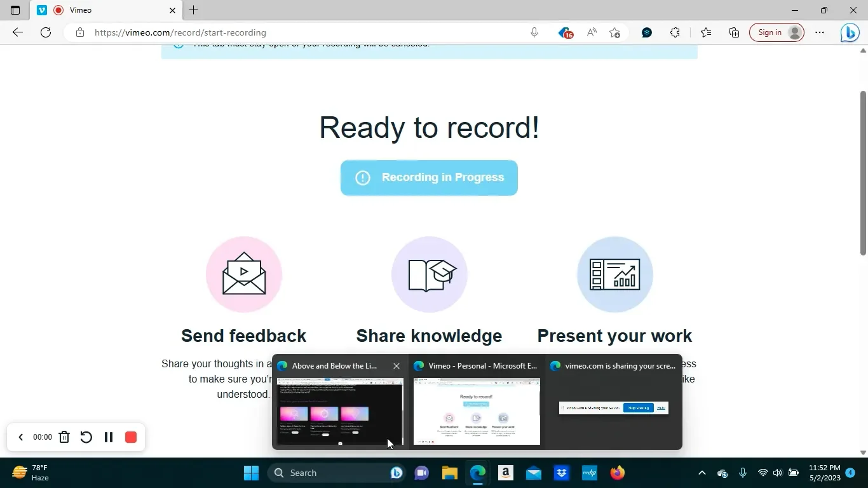Screen dimensions: 868x488
Task: Pause the Vimeo recording
Action: click(x=109, y=437)
